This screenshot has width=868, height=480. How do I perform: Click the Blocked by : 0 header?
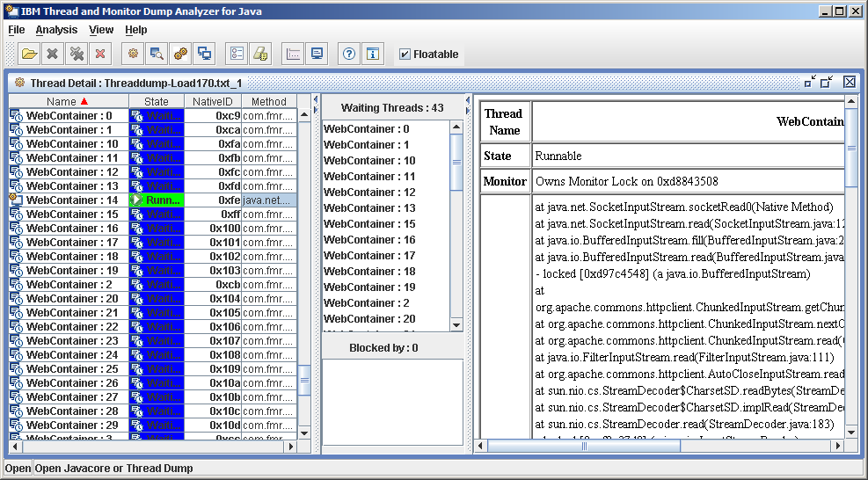point(383,347)
